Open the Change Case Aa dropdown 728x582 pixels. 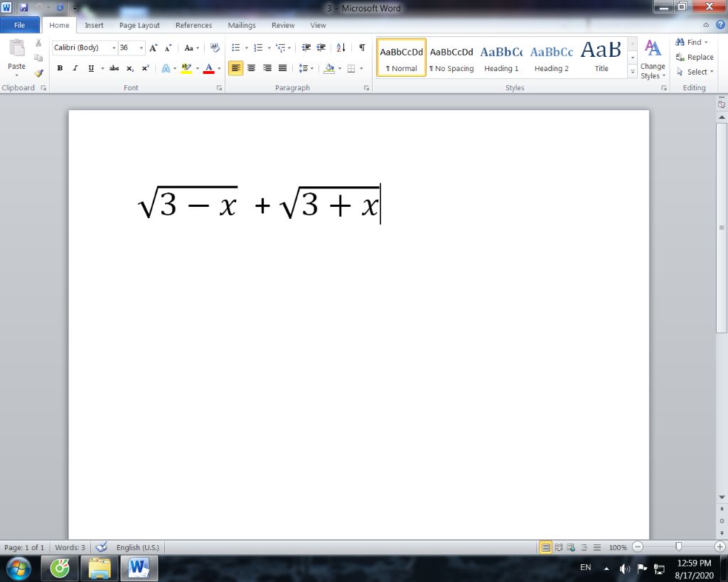tap(191, 48)
